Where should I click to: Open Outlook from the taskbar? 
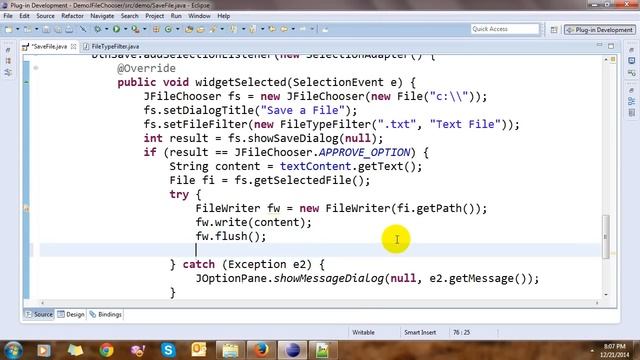click(199, 350)
